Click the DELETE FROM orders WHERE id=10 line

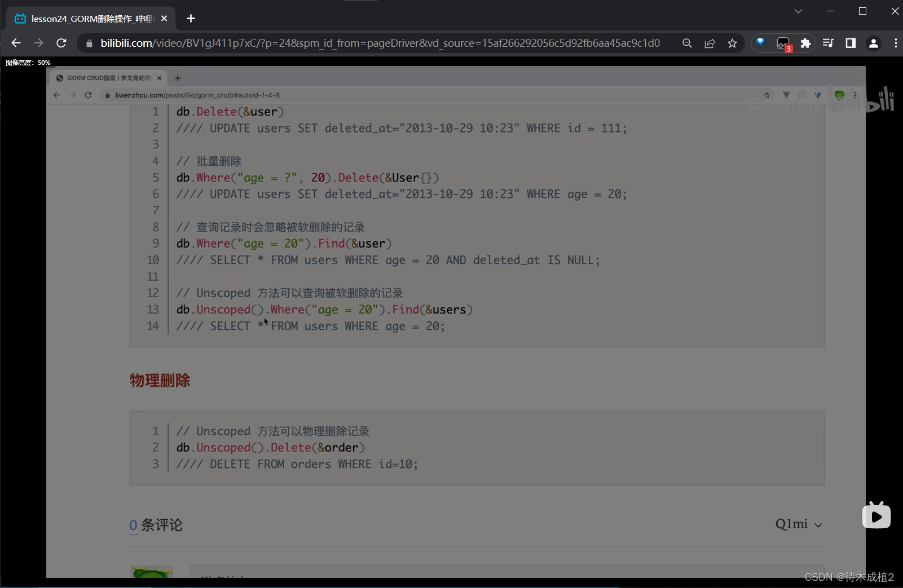[x=297, y=464]
